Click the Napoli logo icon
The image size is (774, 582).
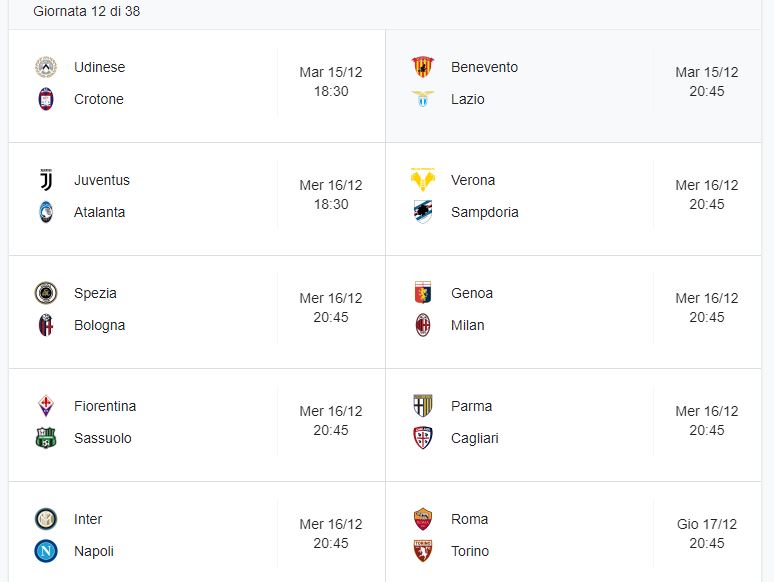click(x=46, y=551)
